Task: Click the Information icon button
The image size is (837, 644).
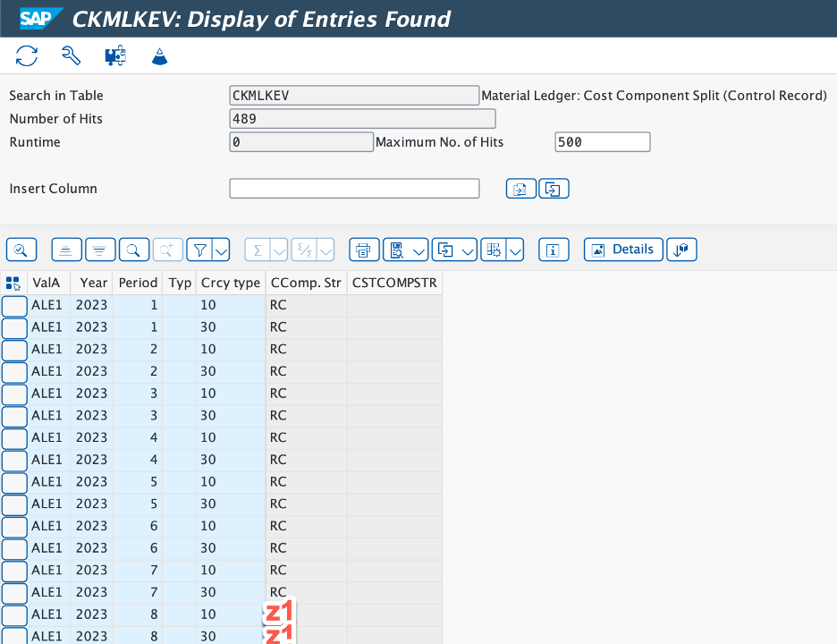Action: 554,250
